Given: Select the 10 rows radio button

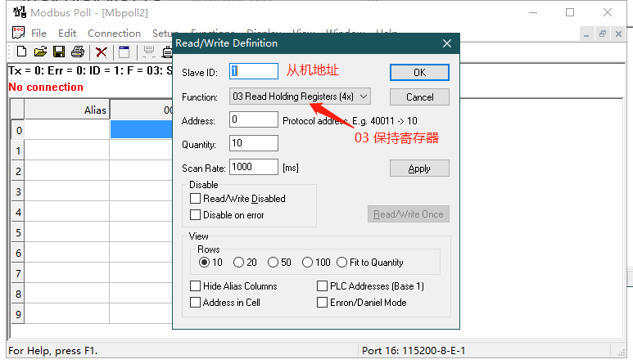Looking at the screenshot, I should pyautogui.click(x=204, y=263).
